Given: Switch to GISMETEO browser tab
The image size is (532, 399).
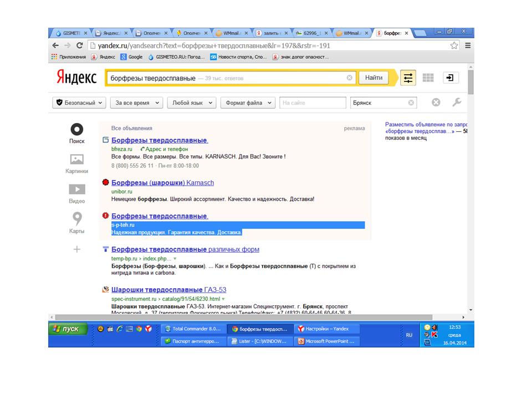Looking at the screenshot, I should click(71, 33).
